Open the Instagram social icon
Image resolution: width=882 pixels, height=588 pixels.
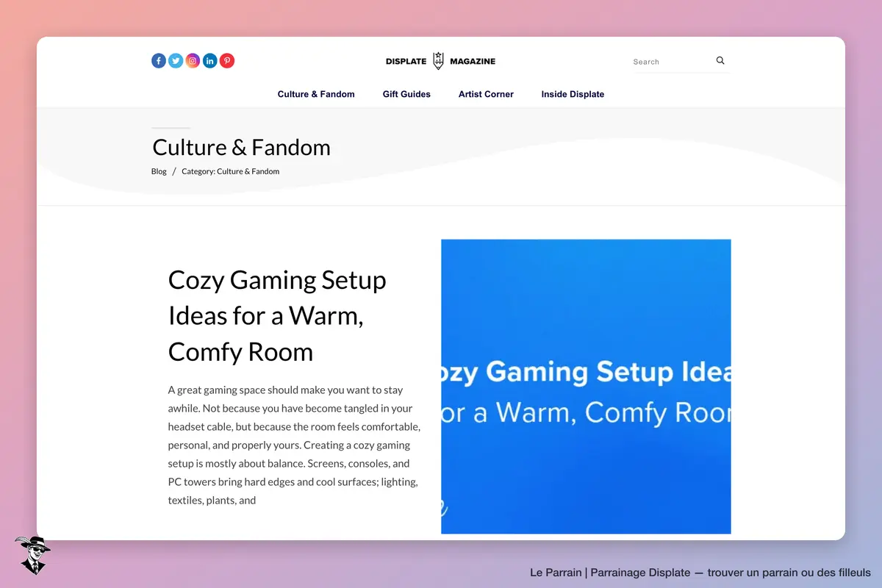(193, 61)
